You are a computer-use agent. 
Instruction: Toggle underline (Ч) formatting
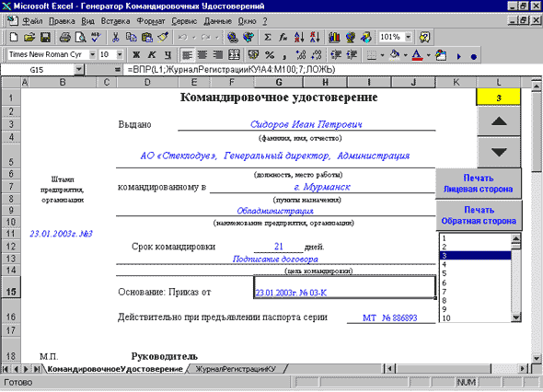[x=168, y=54]
